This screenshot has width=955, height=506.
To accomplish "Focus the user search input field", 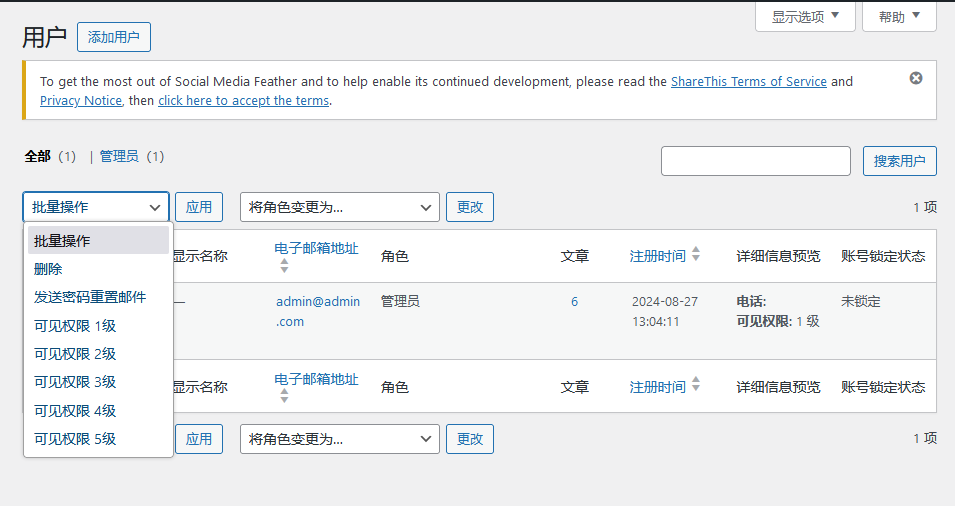I will click(x=756, y=161).
